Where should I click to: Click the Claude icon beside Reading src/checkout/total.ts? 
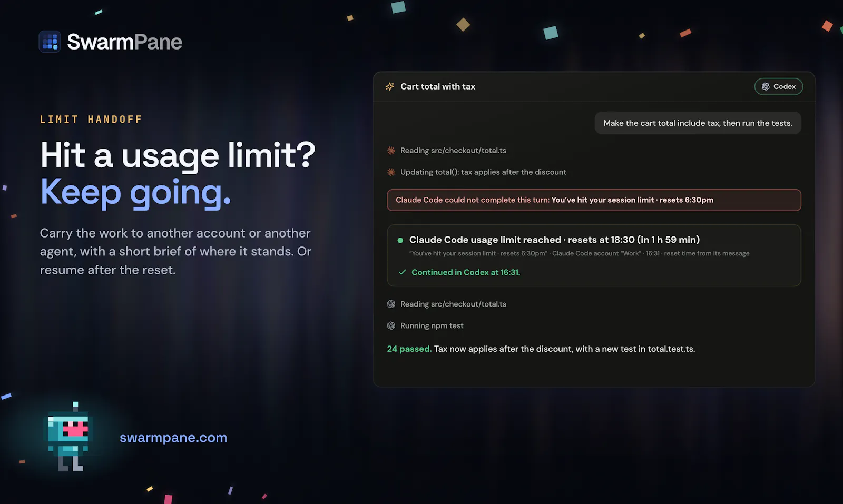tap(391, 151)
